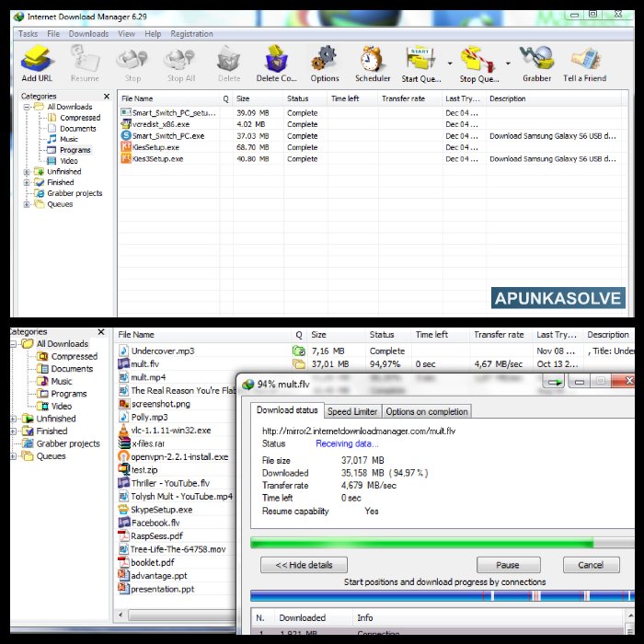Open the View menu
The width and height of the screenshot is (644, 644).
[x=127, y=34]
